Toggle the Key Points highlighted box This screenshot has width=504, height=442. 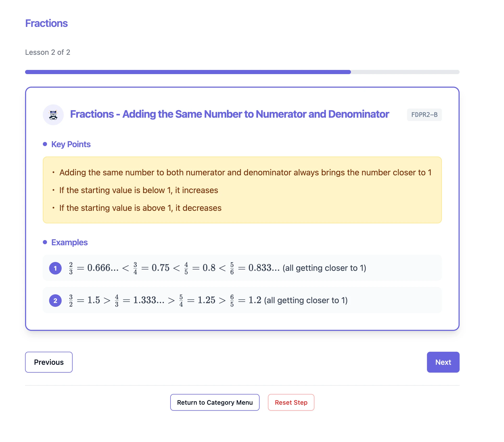(x=242, y=190)
